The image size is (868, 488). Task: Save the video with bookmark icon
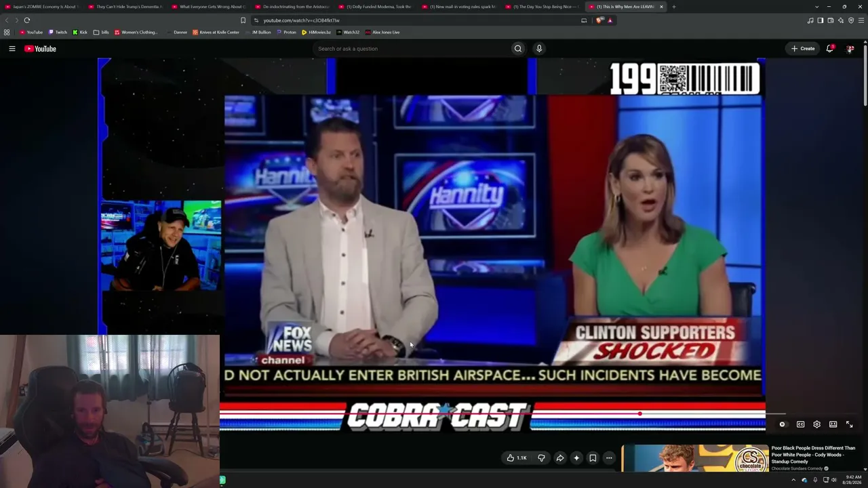(x=593, y=458)
